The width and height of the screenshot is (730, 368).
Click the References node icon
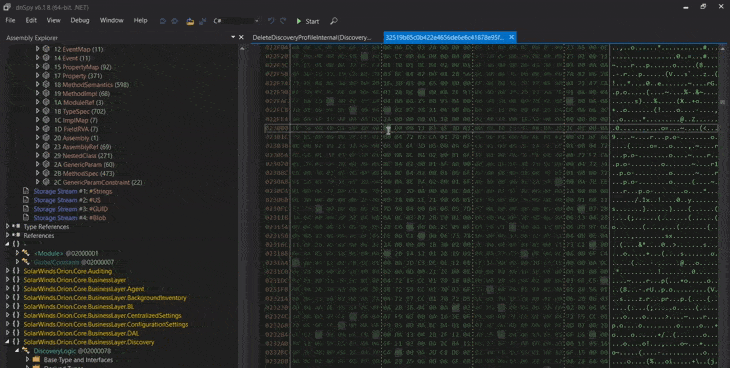click(x=17, y=235)
